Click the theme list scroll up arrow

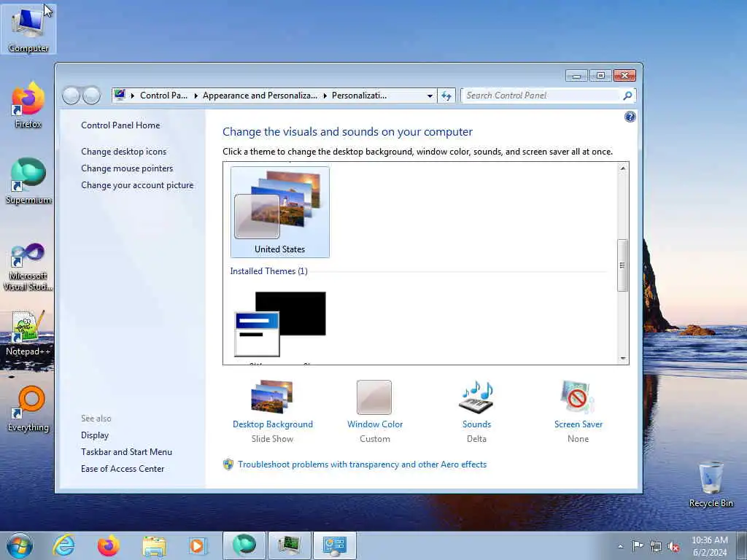(x=622, y=168)
